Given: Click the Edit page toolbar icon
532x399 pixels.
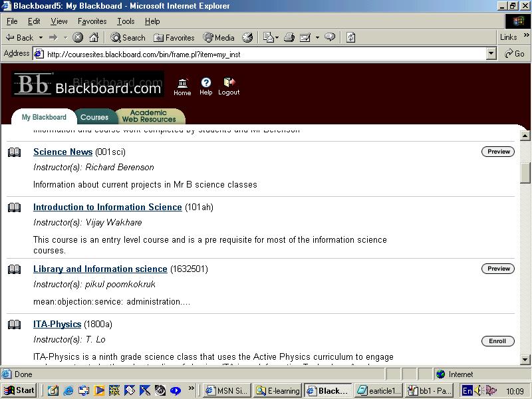Looking at the screenshot, I should 305,37.
